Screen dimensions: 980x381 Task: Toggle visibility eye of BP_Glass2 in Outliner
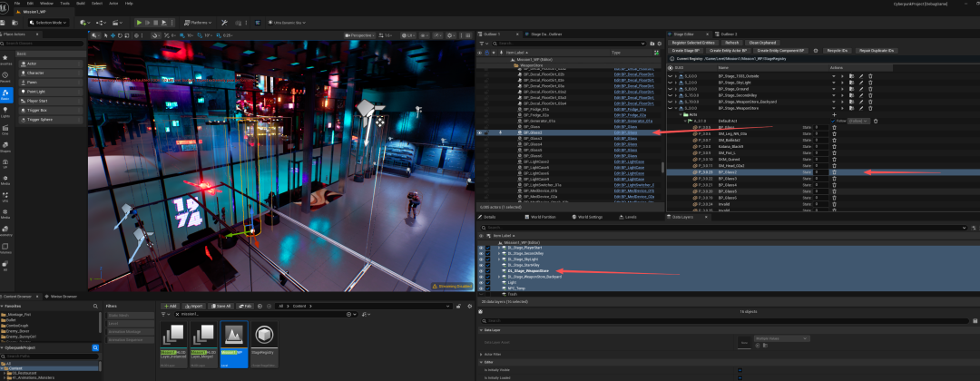pyautogui.click(x=480, y=132)
